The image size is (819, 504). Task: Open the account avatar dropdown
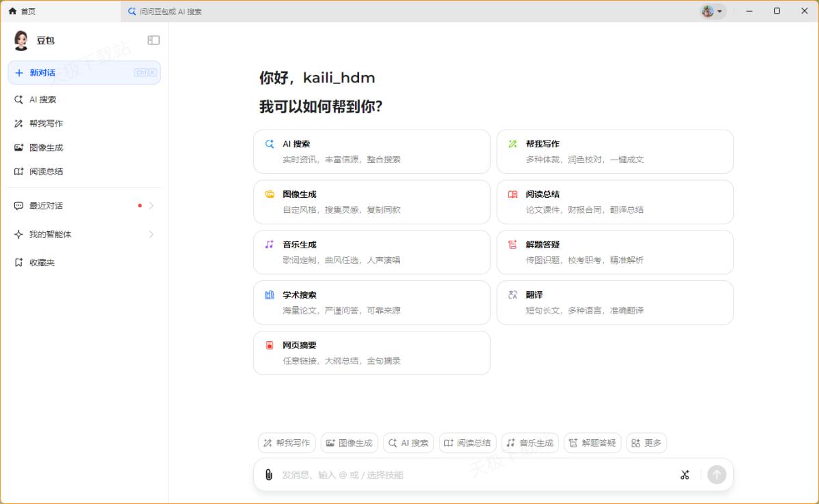712,11
